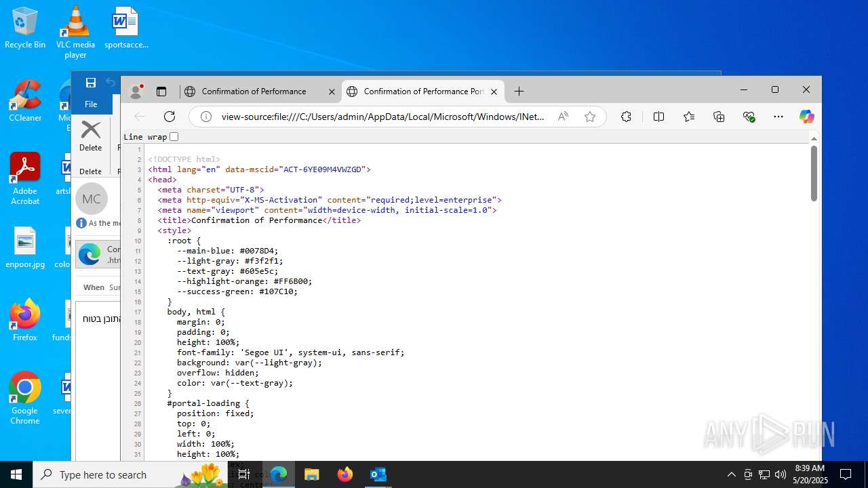Open a new tab with plus button
Image resolution: width=868 pixels, height=488 pixels.
tap(519, 91)
